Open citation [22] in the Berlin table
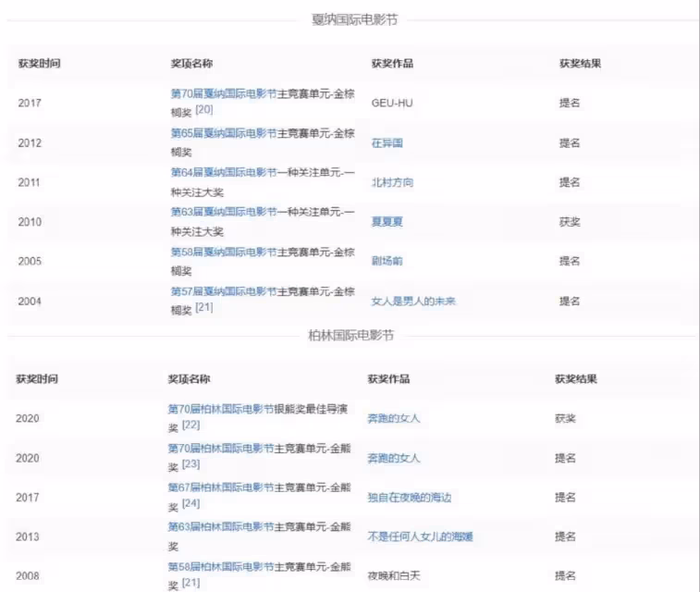Viewport: 700px width, 592px height. (190, 425)
